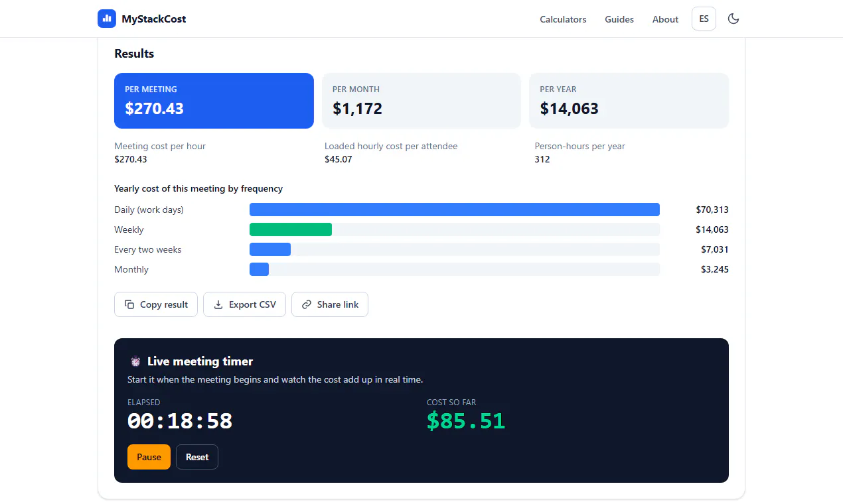Click the Yearly cost by frequency heading
This screenshot has width=843, height=504.
click(198, 188)
